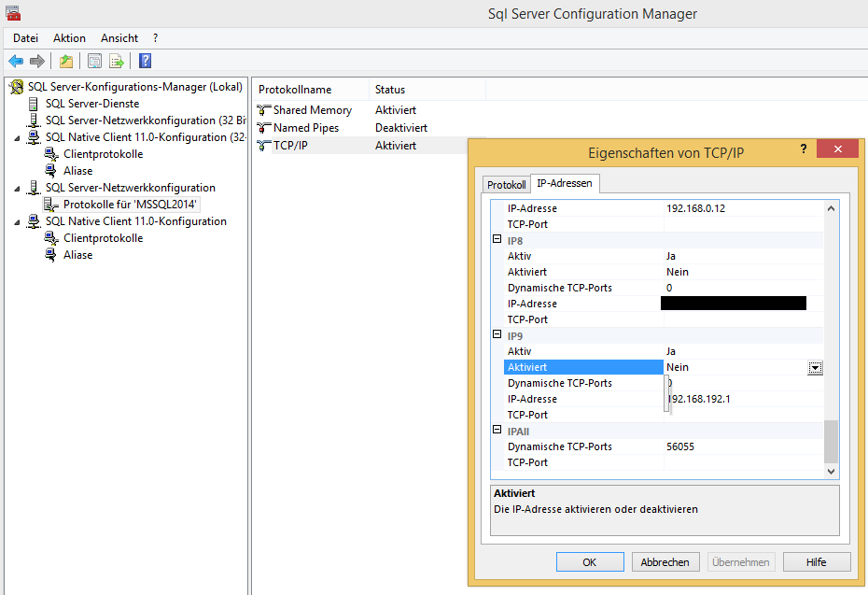Viewport: 868px width, 595px height.
Task: Click the bottom SQL Native Client 11.0-Konfiguration icon
Action: (x=34, y=221)
